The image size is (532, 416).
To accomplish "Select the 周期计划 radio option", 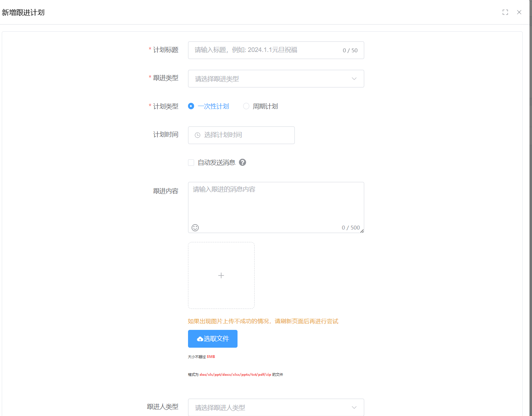I will pos(246,106).
